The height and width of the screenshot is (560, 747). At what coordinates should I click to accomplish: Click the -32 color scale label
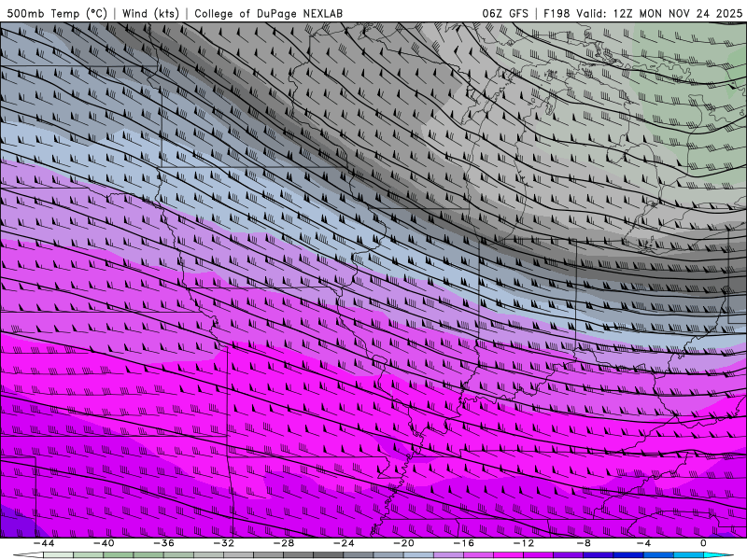point(224,543)
